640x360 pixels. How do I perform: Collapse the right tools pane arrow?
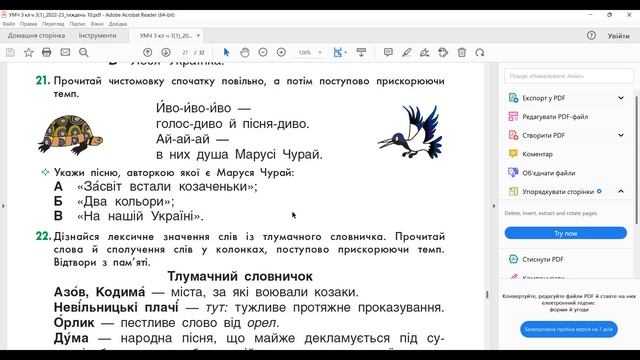pos(494,206)
